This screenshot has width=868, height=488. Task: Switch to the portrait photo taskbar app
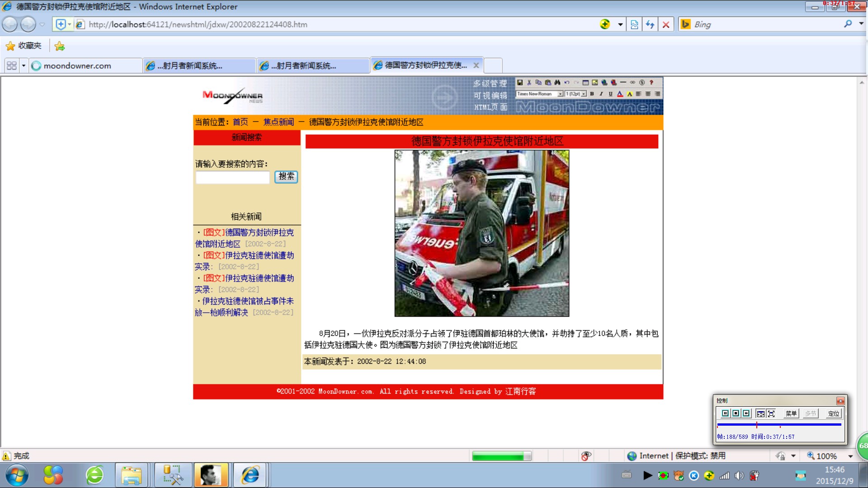point(211,475)
